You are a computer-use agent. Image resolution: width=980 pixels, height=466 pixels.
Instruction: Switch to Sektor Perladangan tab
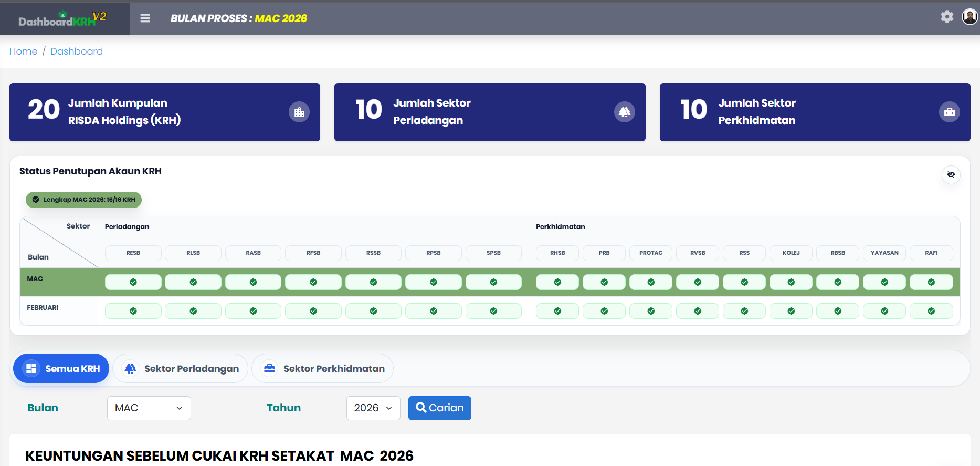[181, 368]
